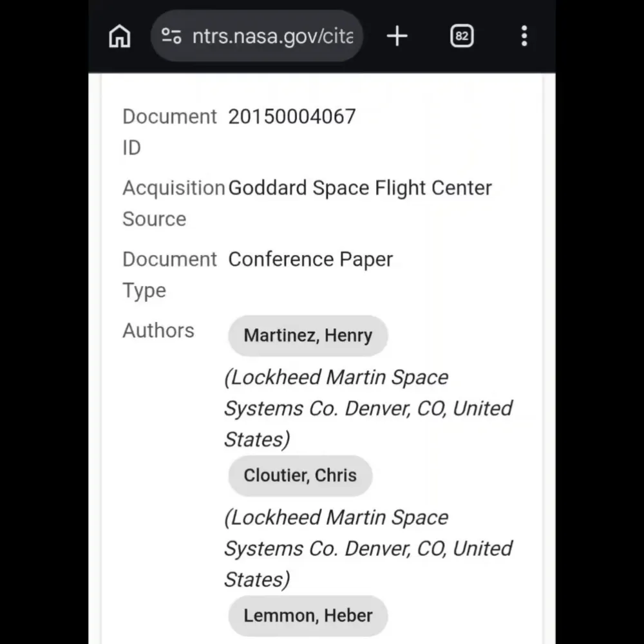The image size is (644, 644).
Task: Open site info icon in address bar
Action: [171, 36]
